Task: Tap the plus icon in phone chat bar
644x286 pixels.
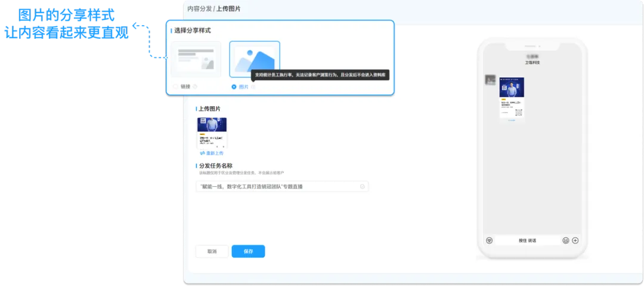Action: 575,241
